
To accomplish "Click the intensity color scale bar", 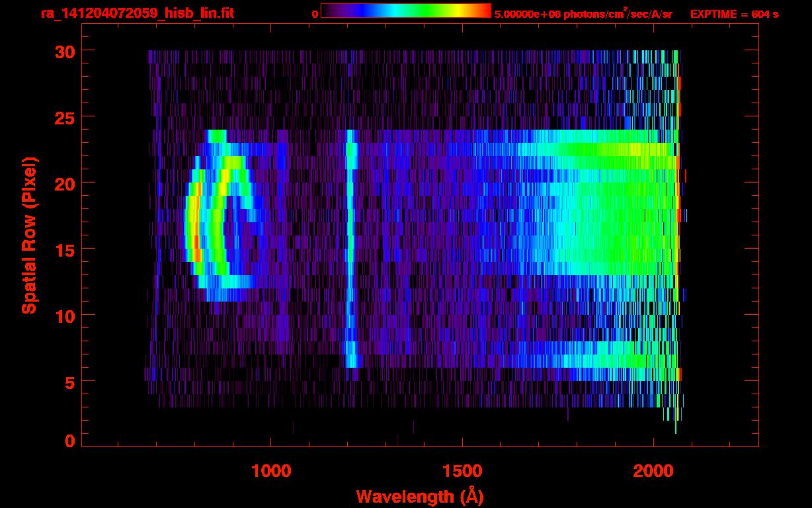I will 406,11.
